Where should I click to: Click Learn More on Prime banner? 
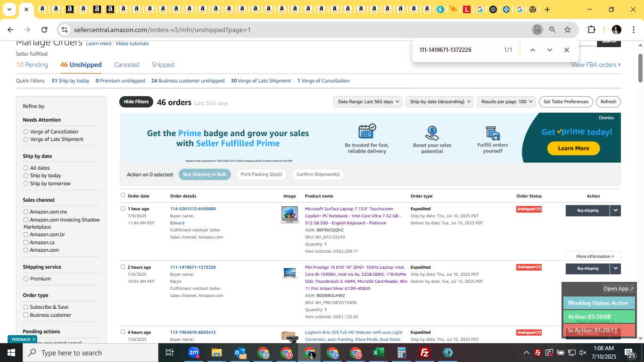(573, 148)
